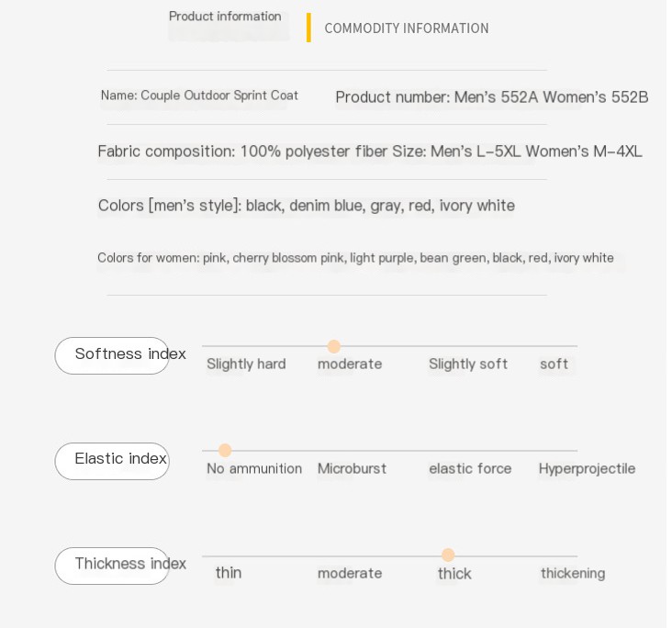Viewport: 672px width, 628px height.
Task: Click the Thickness index pill label
Action: [113, 565]
